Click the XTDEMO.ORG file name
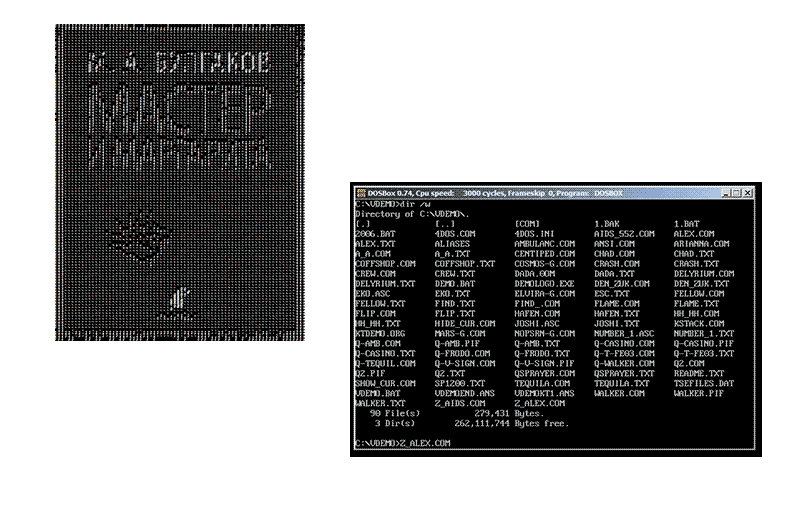The width and height of the screenshot is (800, 506). pos(379,333)
